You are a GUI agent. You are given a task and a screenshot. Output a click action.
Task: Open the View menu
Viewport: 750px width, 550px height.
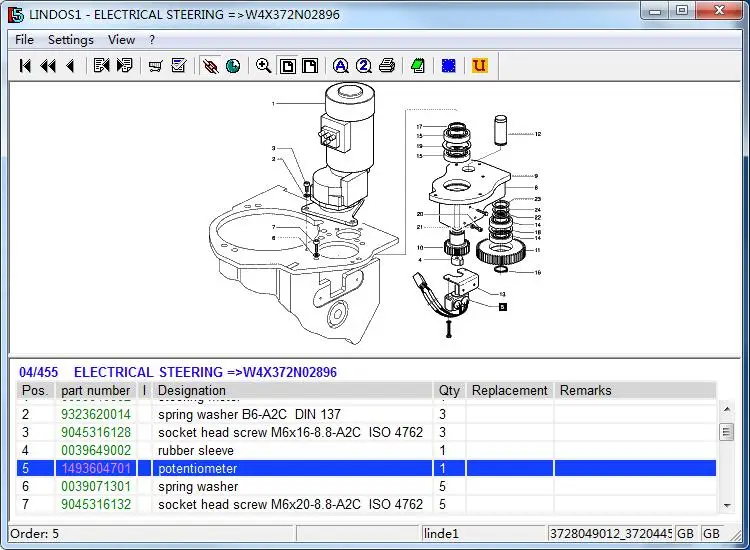[121, 40]
